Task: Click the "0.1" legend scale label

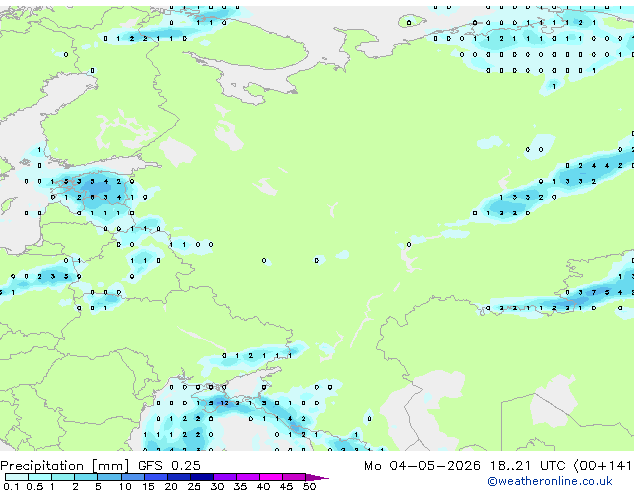Action: tap(11, 486)
